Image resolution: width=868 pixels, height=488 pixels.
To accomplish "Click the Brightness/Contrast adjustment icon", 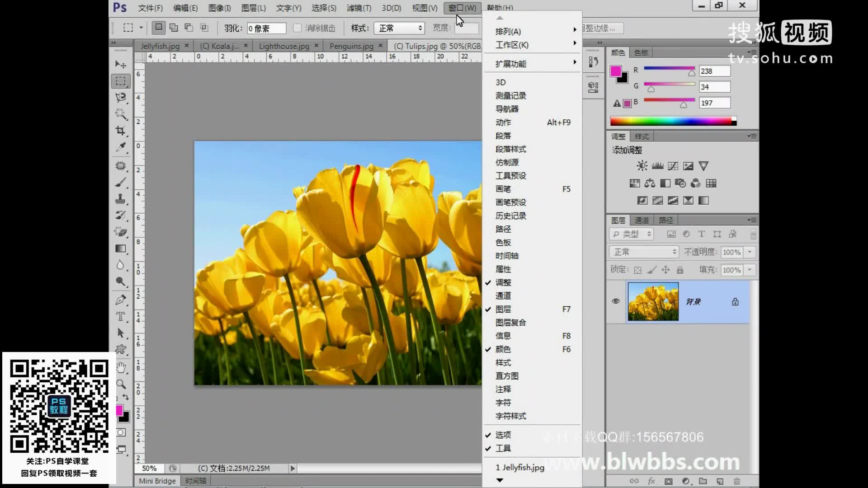I will coord(642,166).
